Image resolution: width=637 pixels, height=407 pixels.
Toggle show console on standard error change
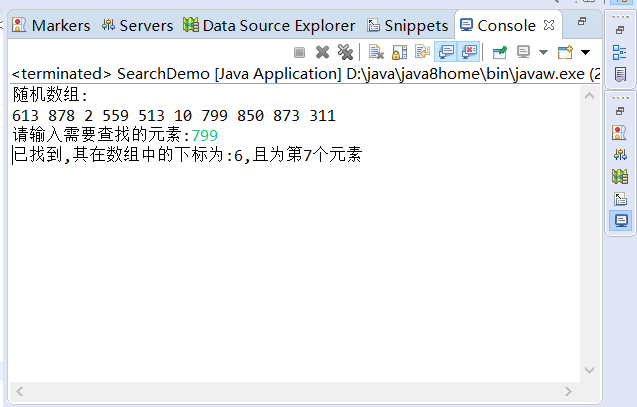[469, 52]
